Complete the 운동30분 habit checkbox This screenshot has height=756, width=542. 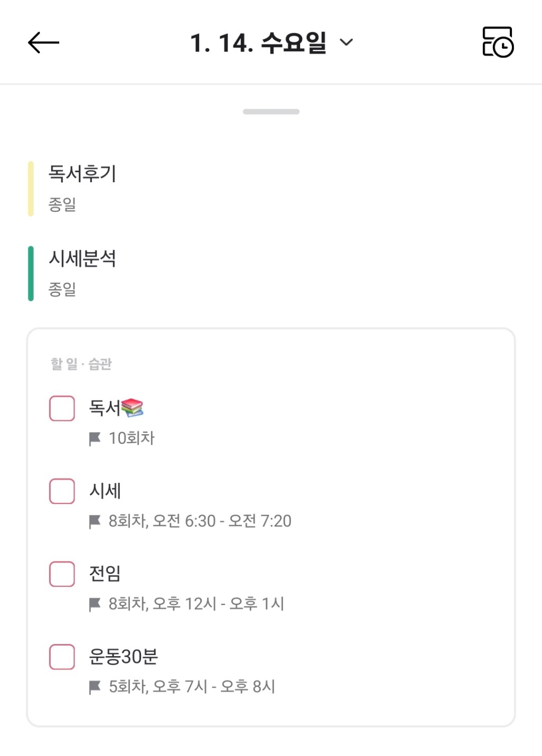tap(62, 657)
